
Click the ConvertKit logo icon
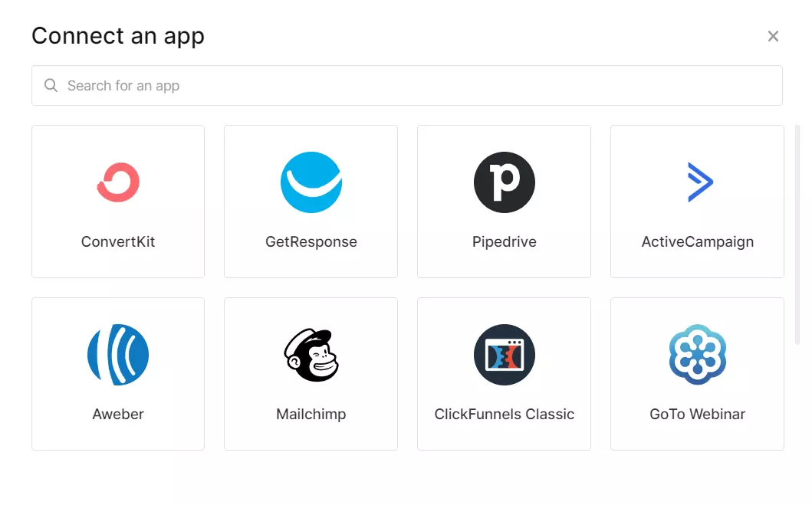118,182
